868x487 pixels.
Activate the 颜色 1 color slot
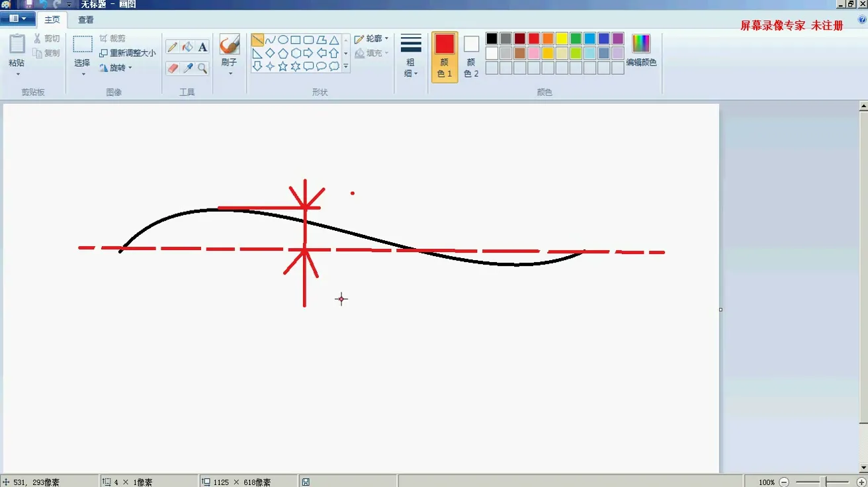[445, 57]
